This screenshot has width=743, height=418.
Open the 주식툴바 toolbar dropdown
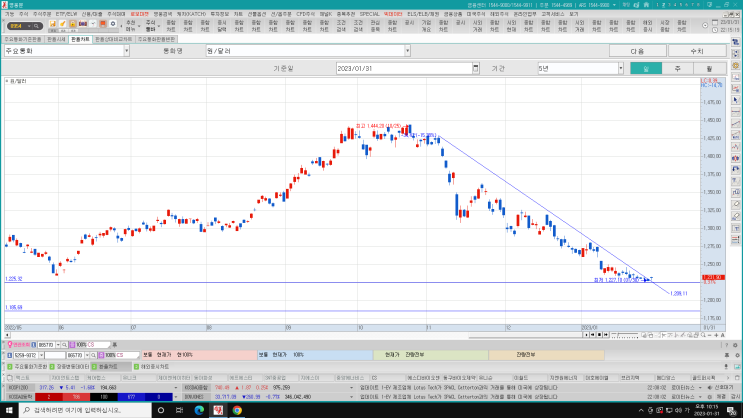click(151, 26)
